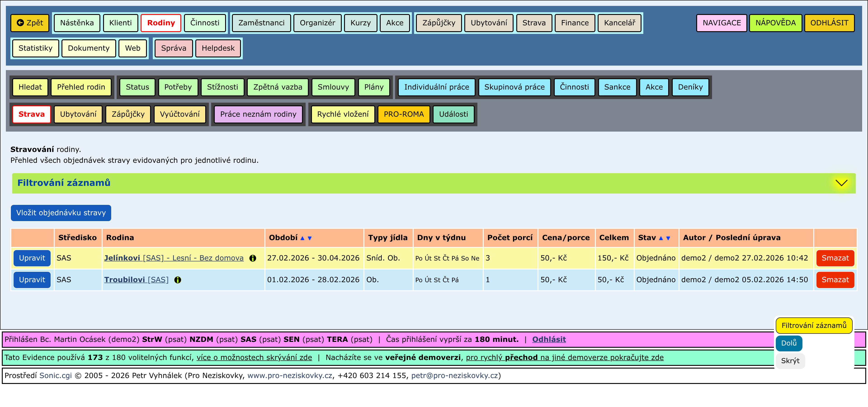Open the Filtrování záznamů green header
Screen dimensions: 868x407
(x=64, y=183)
